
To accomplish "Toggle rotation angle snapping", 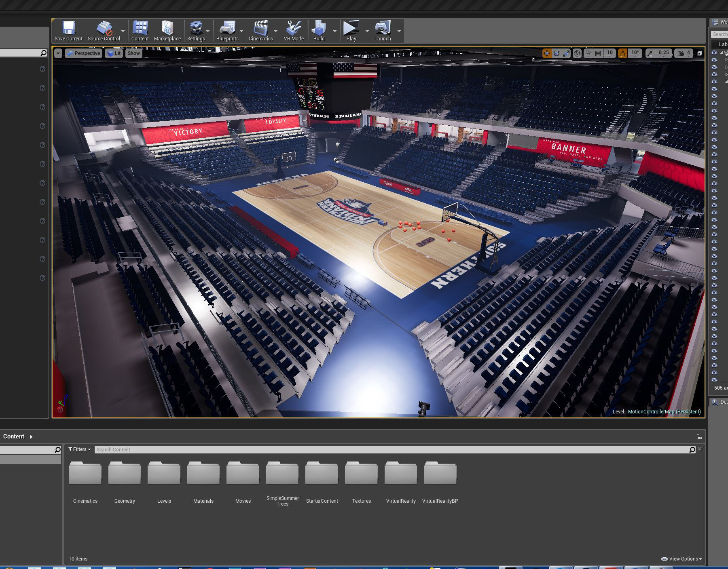I will tap(622, 53).
